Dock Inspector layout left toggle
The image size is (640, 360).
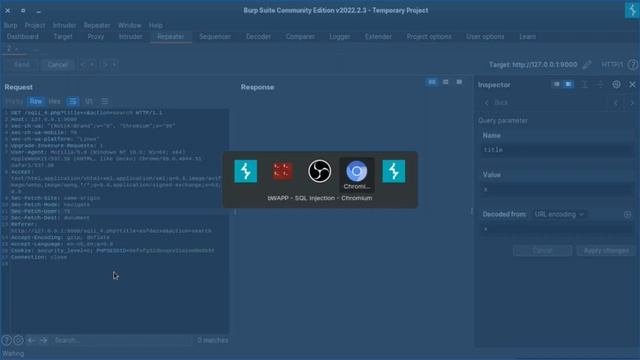point(556,84)
